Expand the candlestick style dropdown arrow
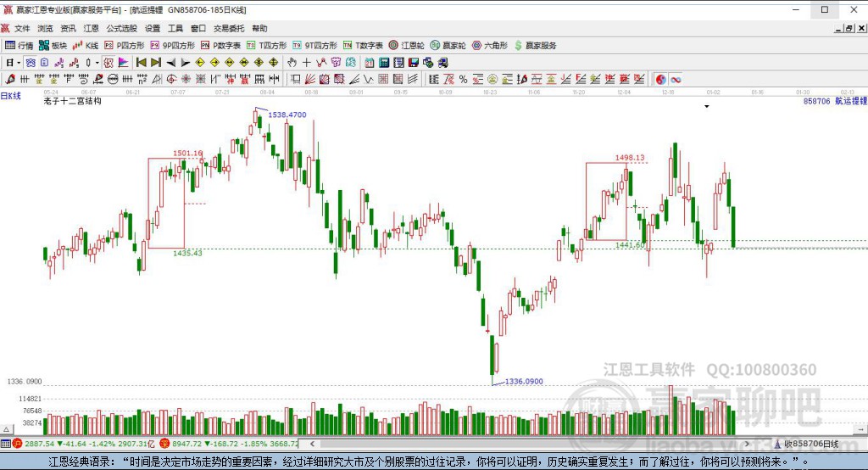Image resolution: width=868 pixels, height=470 pixels. click(97, 63)
